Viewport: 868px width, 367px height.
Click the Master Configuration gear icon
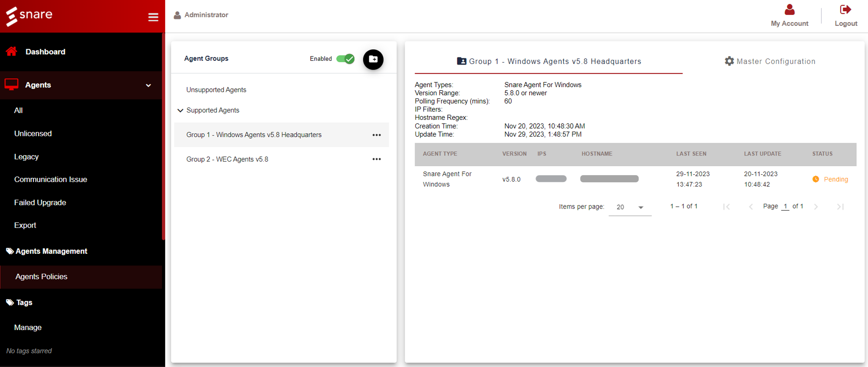coord(729,61)
